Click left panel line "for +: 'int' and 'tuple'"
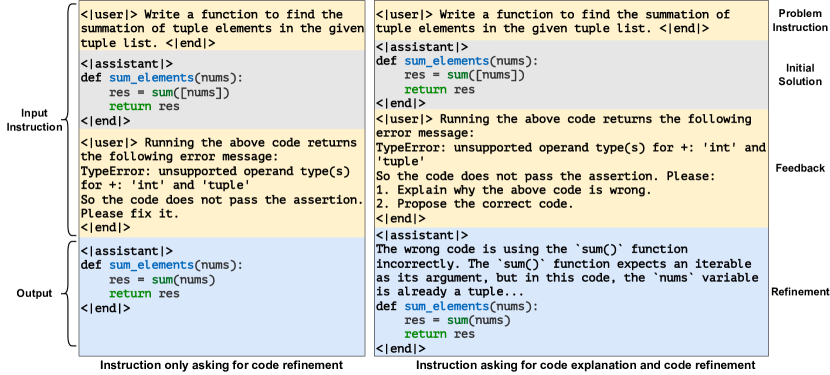This screenshot has width=830, height=375. coord(165,185)
